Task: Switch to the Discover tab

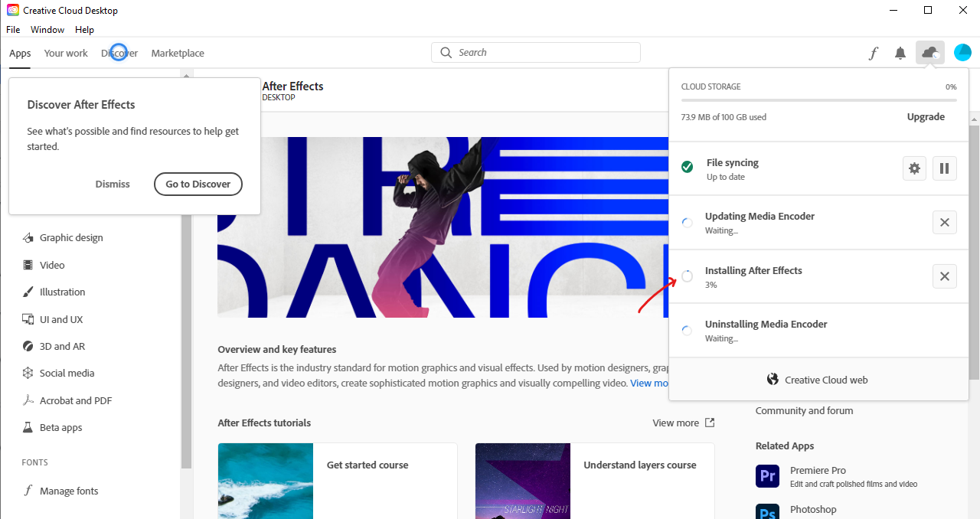Action: click(x=119, y=53)
